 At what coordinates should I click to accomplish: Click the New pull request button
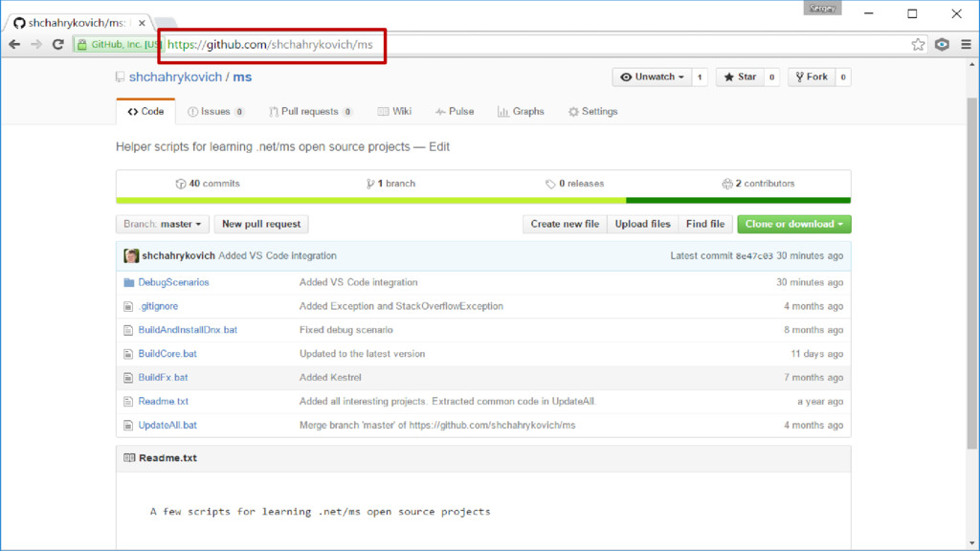point(261,224)
